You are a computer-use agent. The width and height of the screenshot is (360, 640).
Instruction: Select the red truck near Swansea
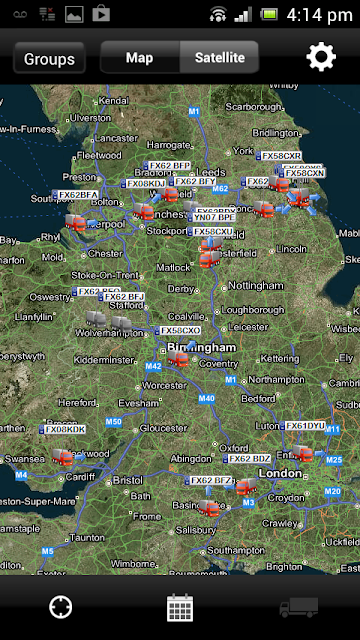pos(62,457)
